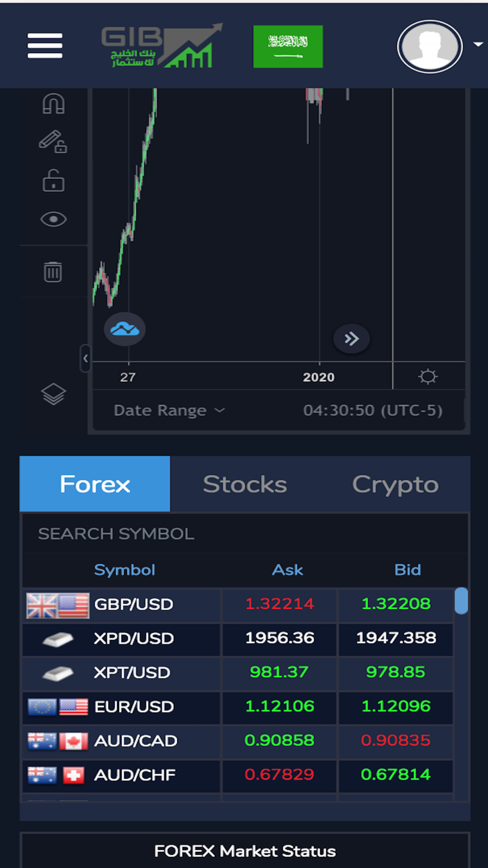Toggle stay in drawing mode pencil
Viewport: 488px width, 868px height.
click(x=53, y=142)
